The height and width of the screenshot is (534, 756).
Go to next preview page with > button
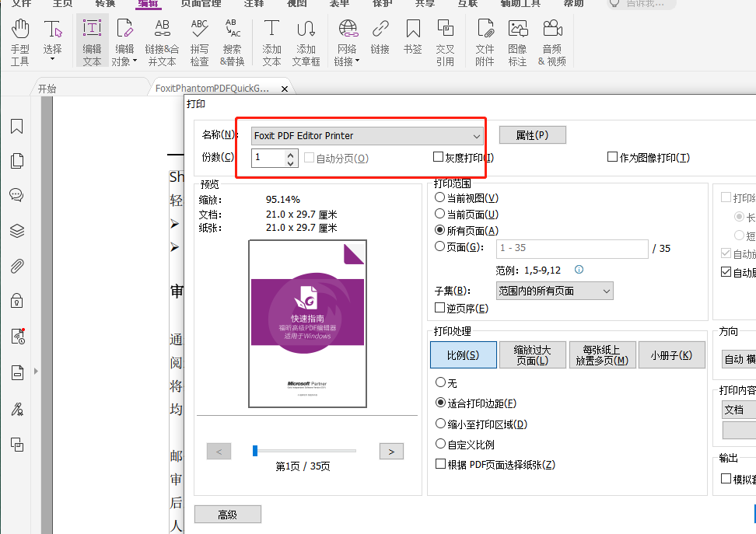tap(391, 451)
